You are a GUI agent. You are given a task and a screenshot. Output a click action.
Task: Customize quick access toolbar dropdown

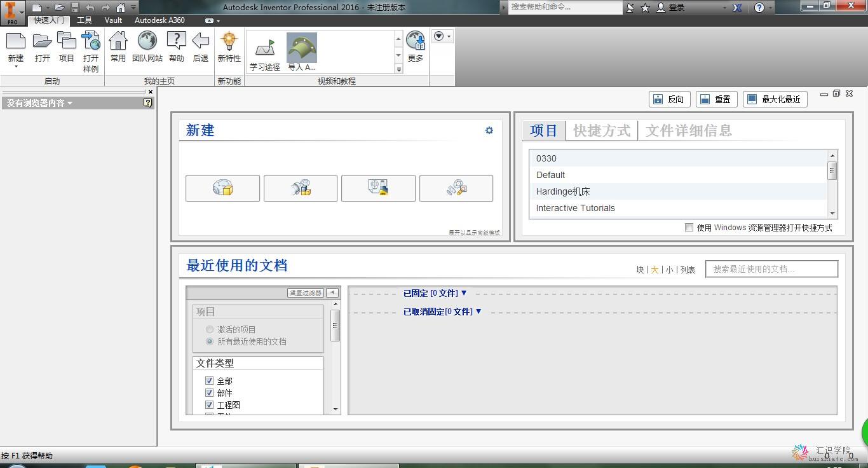pyautogui.click(x=133, y=8)
